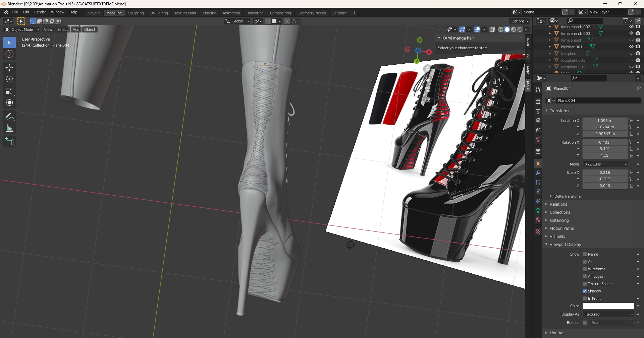Viewport: 644px width, 338px height.
Task: Collapse the Viewport Display panel
Action: (565, 245)
